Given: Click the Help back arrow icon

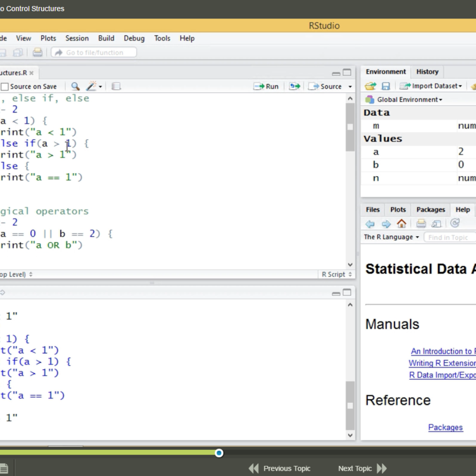Looking at the screenshot, I should [370, 224].
